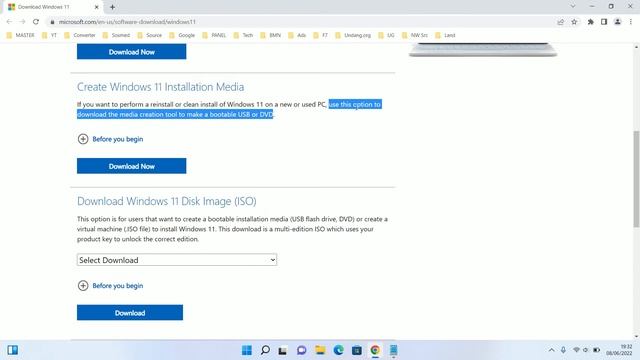Switch to Chrome on the taskbar

click(375, 350)
